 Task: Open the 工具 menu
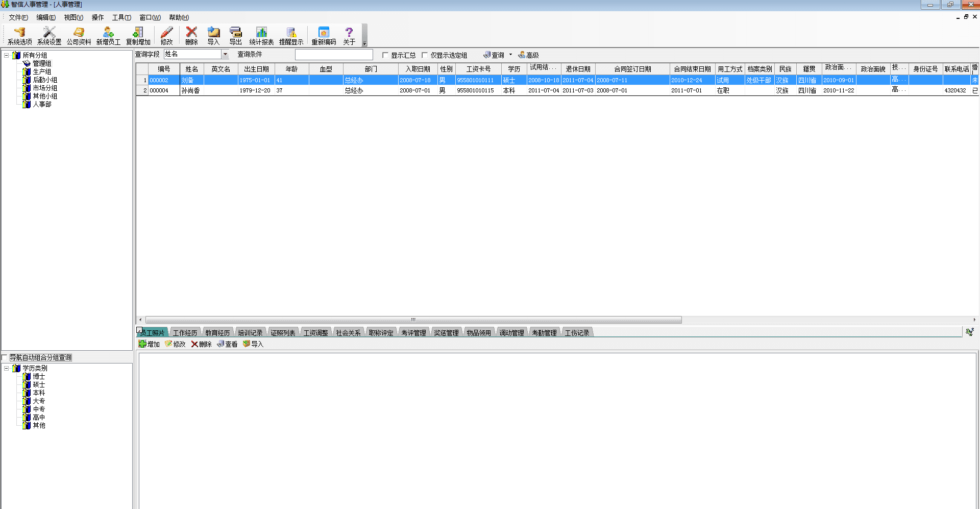coord(121,17)
